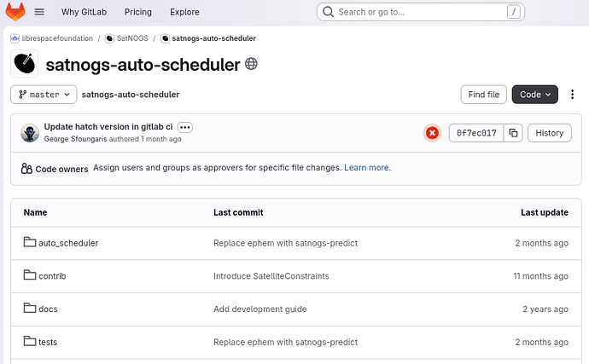Open the Why GitLab menu item
589x364 pixels.
(x=85, y=12)
